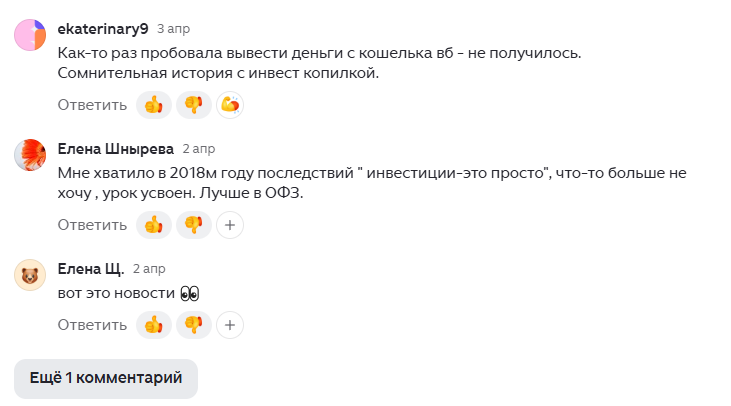Image resolution: width=731 pixels, height=406 pixels.
Task: Click the author name Елена Щ.
Action: (x=91, y=269)
